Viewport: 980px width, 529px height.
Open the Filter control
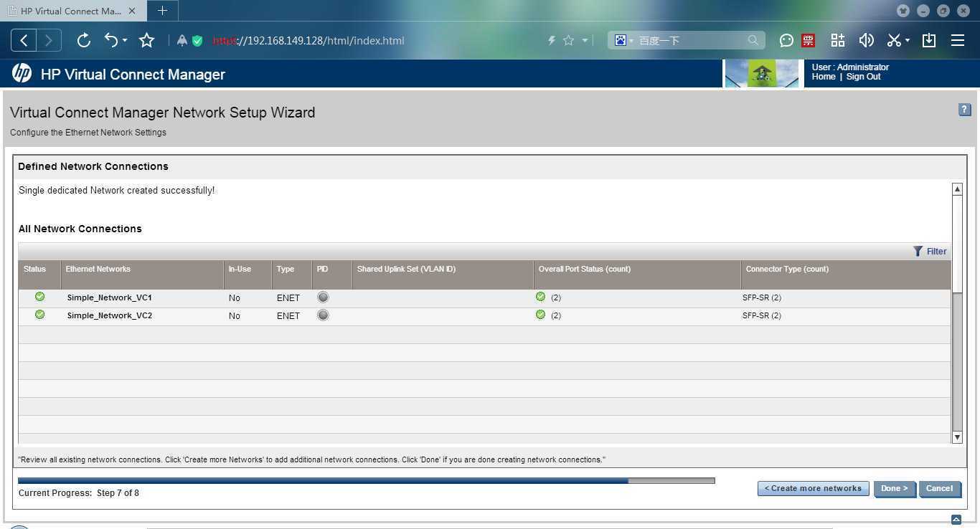(930, 251)
